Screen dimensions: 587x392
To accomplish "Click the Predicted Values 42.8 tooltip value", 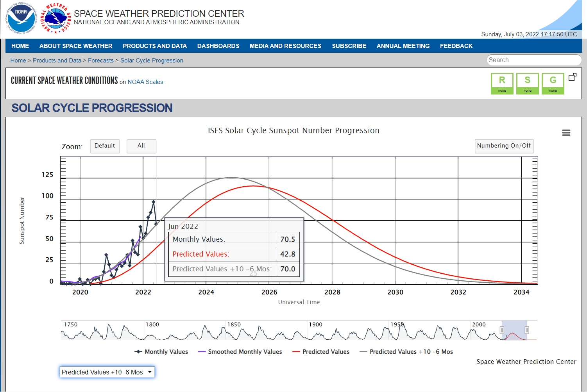I will pyautogui.click(x=288, y=254).
